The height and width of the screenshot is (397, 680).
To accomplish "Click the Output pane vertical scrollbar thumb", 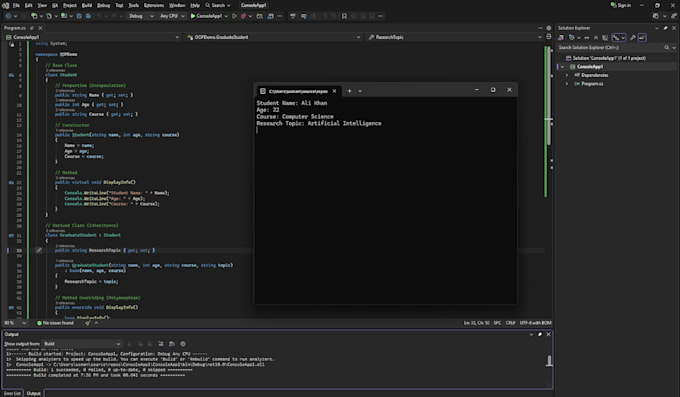I will click(549, 361).
